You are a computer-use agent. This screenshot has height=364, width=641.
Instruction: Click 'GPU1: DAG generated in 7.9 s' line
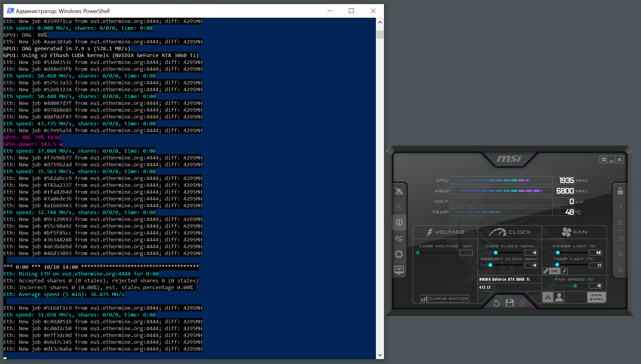(x=67, y=48)
